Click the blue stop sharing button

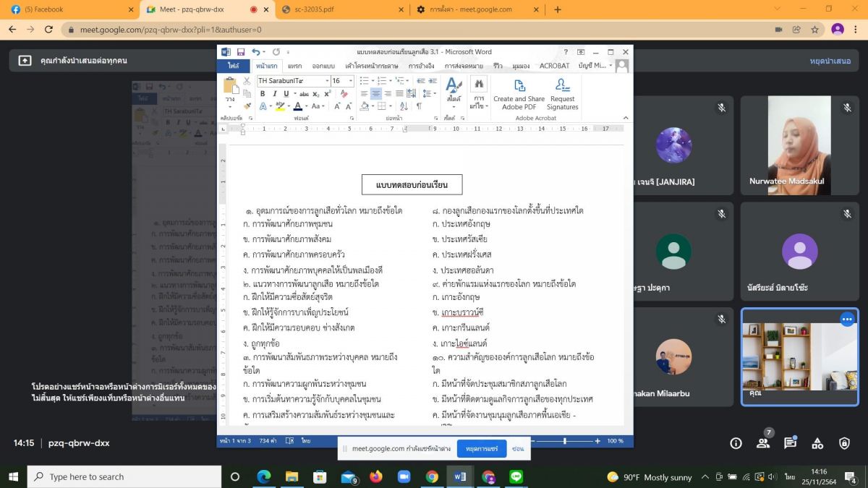481,448
